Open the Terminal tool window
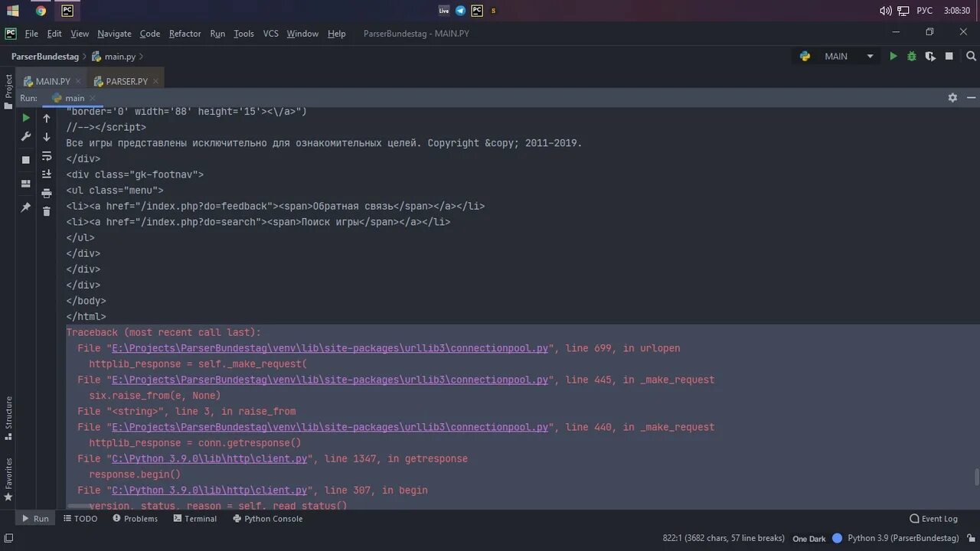Screen dimensions: 980x551 click(195, 518)
